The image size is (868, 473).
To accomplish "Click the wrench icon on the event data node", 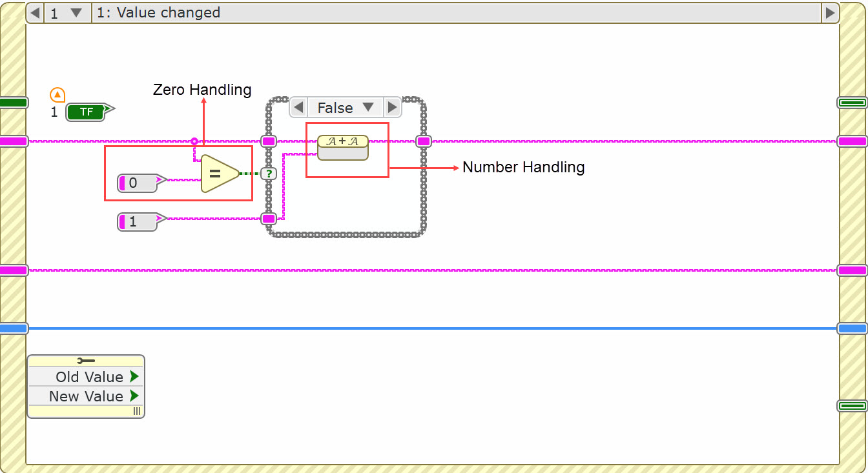I will pyautogui.click(x=86, y=360).
